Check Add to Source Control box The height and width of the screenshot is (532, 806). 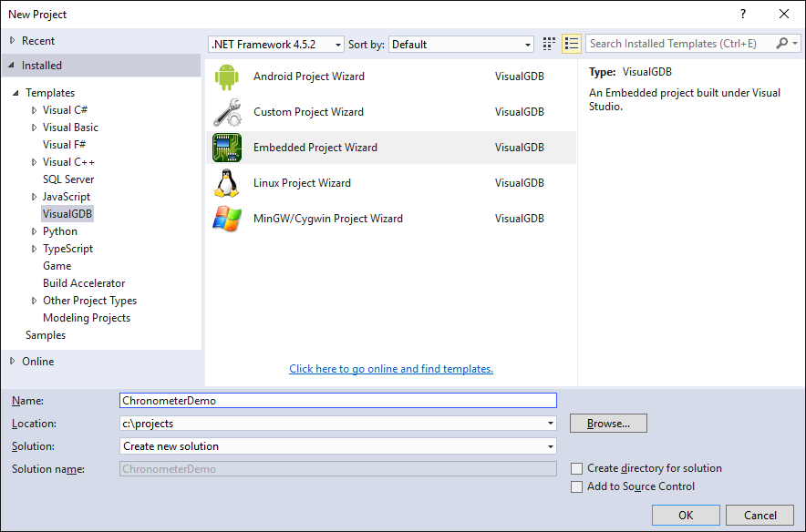577,486
